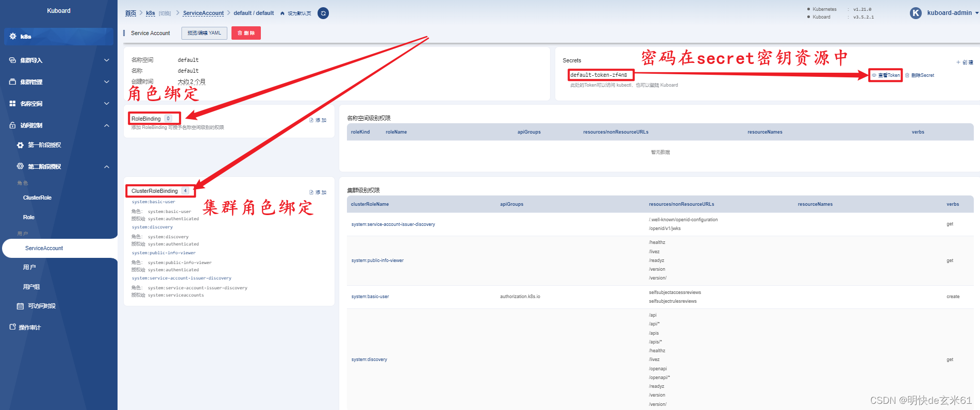The width and height of the screenshot is (980, 410).
Task: Click the k8s breadcrumb link
Action: point(151,13)
